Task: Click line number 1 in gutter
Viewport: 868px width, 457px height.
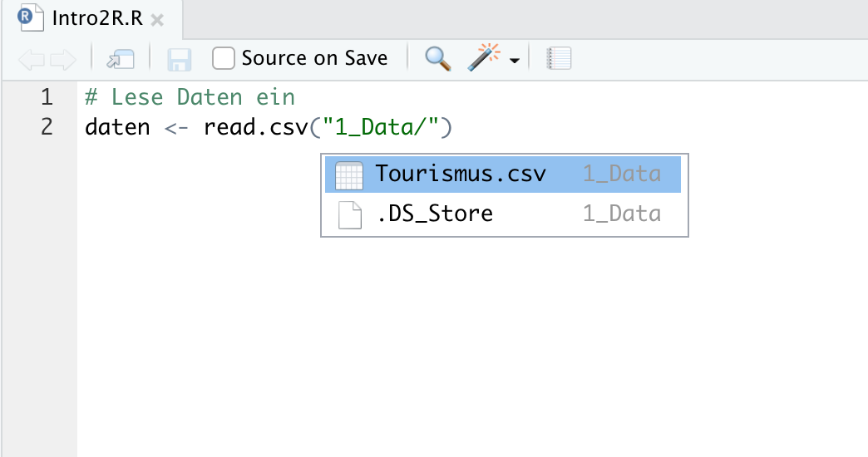Action: click(x=47, y=97)
